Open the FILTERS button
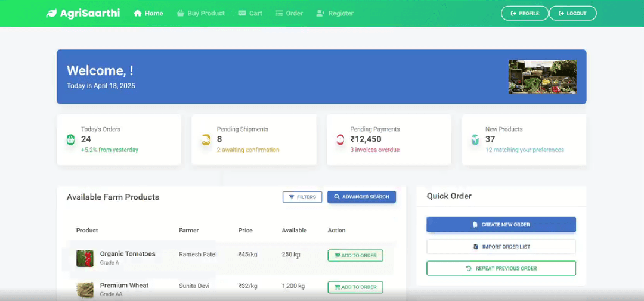The height and width of the screenshot is (301, 644). click(x=302, y=197)
